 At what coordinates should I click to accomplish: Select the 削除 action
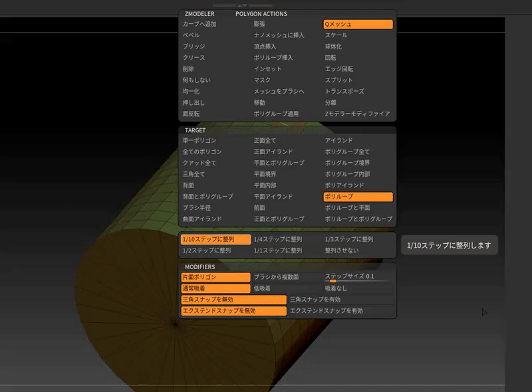click(188, 69)
